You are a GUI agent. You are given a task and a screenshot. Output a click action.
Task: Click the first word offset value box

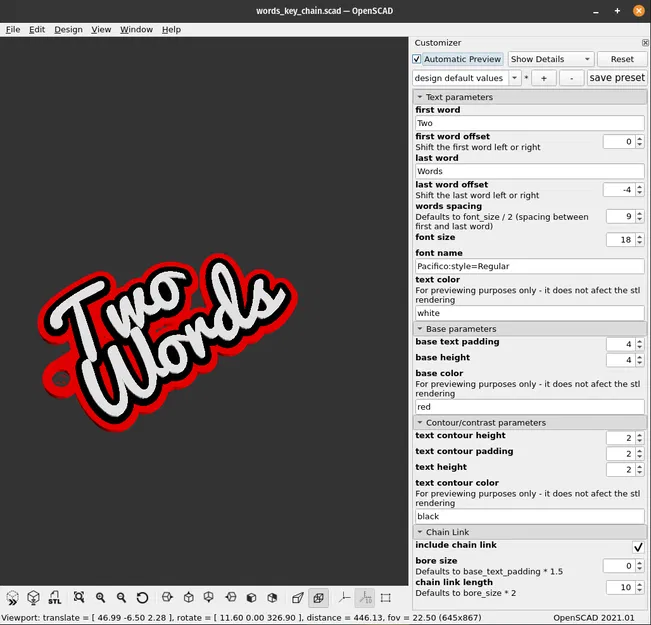click(619, 142)
